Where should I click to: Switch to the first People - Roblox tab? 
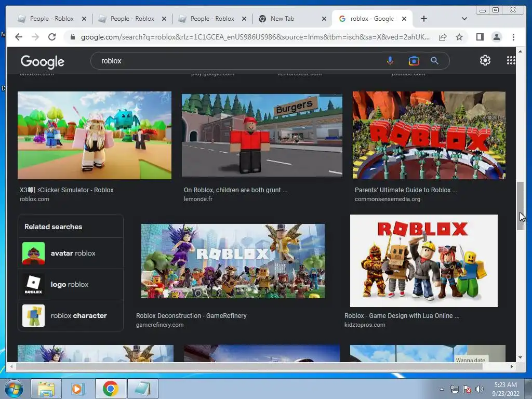(x=51, y=19)
